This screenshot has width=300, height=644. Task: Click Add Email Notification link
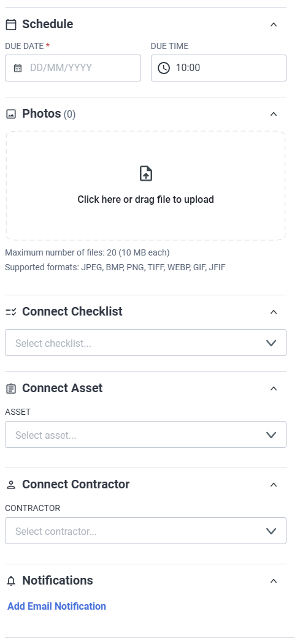[x=56, y=606]
